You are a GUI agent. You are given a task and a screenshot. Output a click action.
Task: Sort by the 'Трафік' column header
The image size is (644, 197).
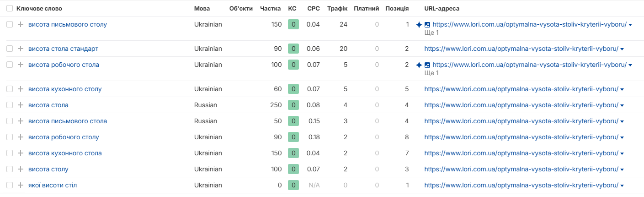click(x=337, y=8)
